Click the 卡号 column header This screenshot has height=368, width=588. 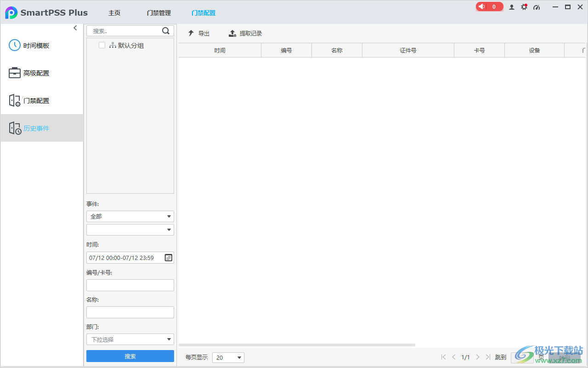[479, 50]
